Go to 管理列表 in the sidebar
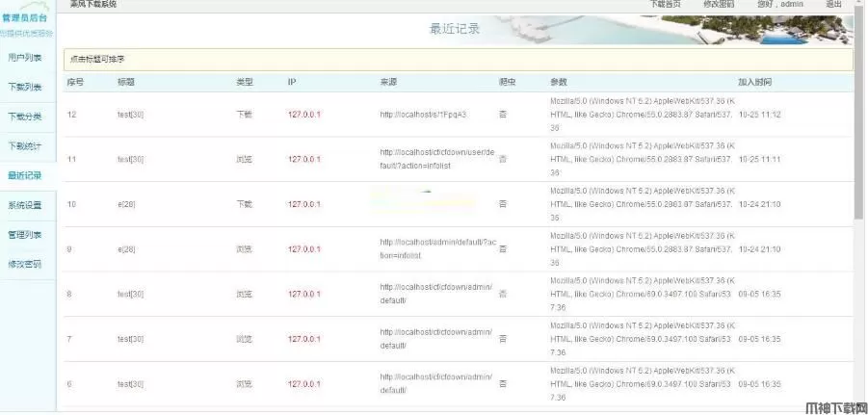Image resolution: width=868 pixels, height=415 pixels. (x=25, y=234)
